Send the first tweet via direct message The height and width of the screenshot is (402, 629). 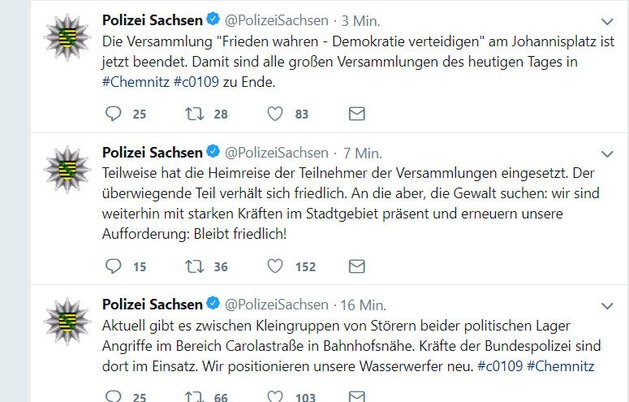[x=357, y=114]
